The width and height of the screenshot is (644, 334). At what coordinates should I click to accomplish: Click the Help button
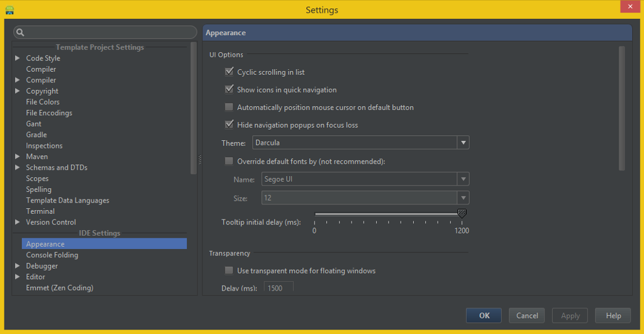pos(613,316)
